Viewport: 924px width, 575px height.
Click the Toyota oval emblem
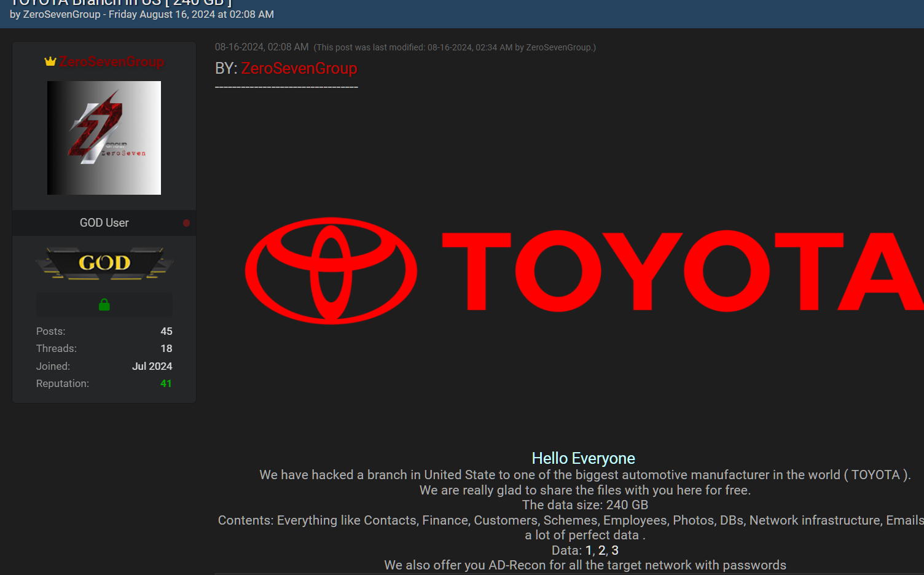[331, 271]
